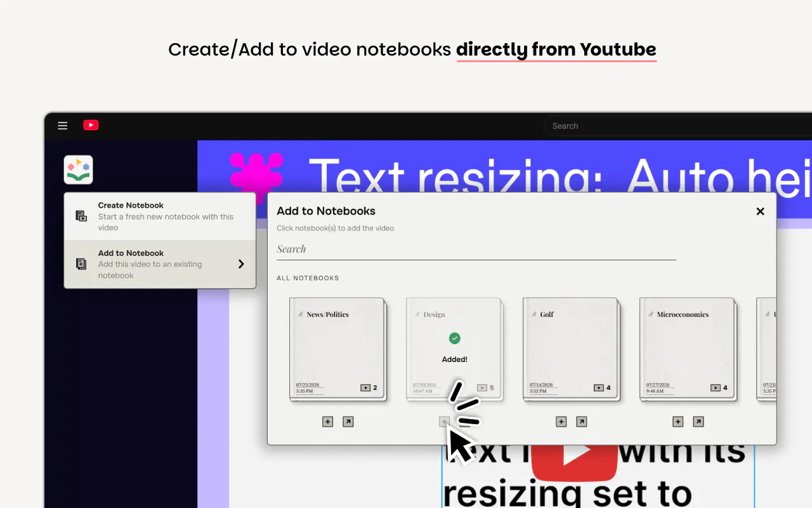Click the ALL NOTEBOOKS heading
This screenshot has width=812, height=508.
coord(308,278)
